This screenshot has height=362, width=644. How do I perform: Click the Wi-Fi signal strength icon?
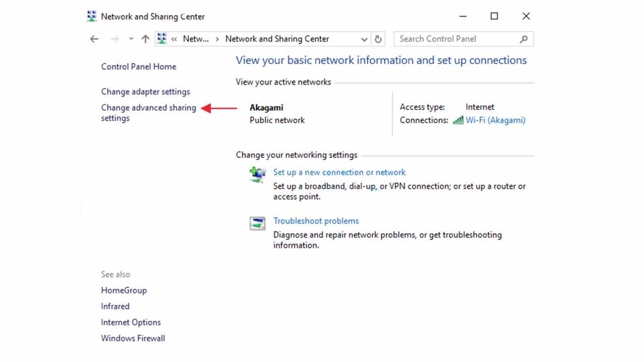pos(458,120)
